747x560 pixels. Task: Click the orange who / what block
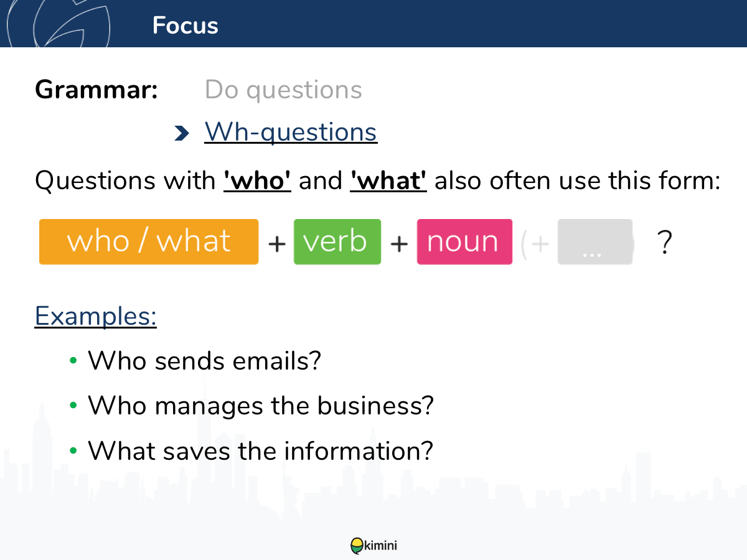(149, 241)
